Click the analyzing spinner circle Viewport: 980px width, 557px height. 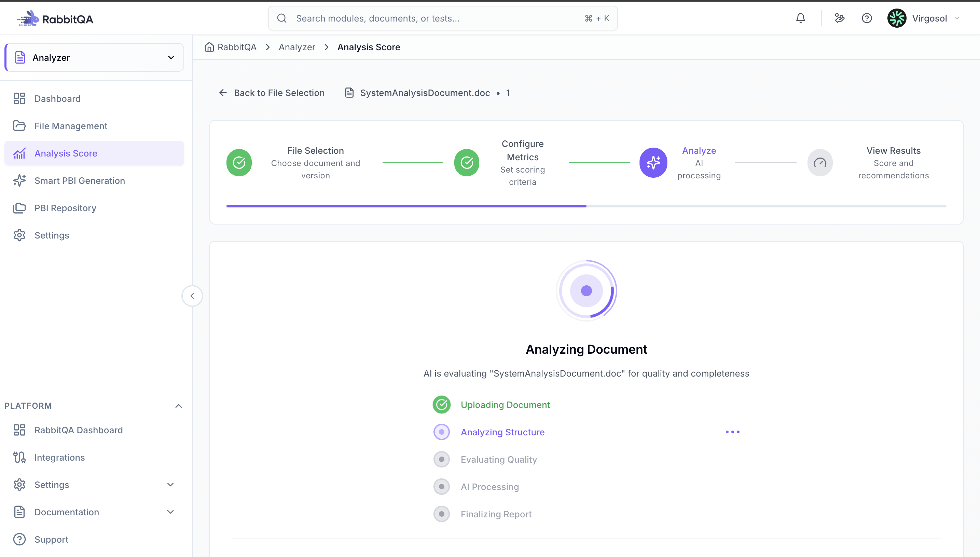[x=586, y=291]
